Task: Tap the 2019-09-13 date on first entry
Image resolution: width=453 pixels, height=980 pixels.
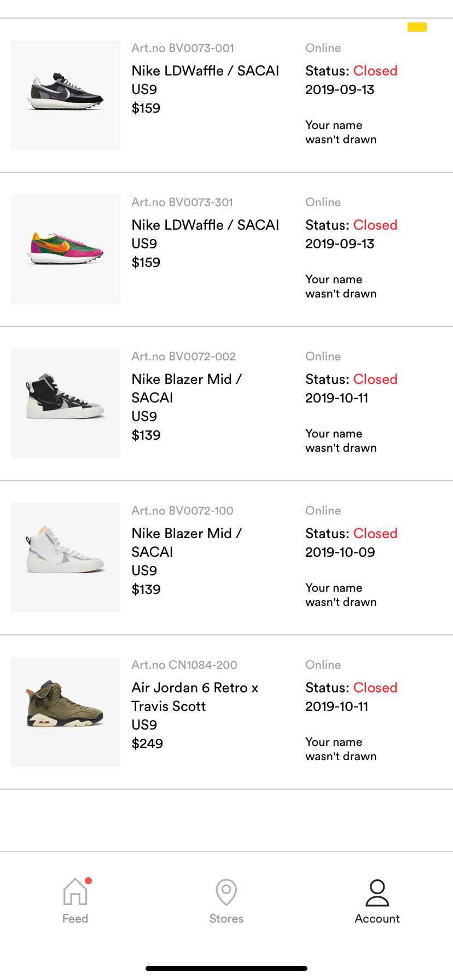Action: pos(340,89)
